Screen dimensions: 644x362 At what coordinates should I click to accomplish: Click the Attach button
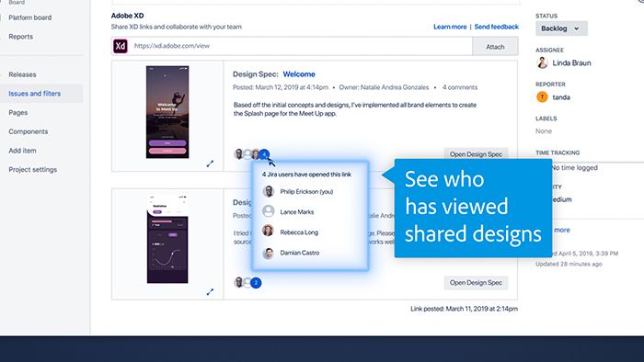(x=495, y=47)
